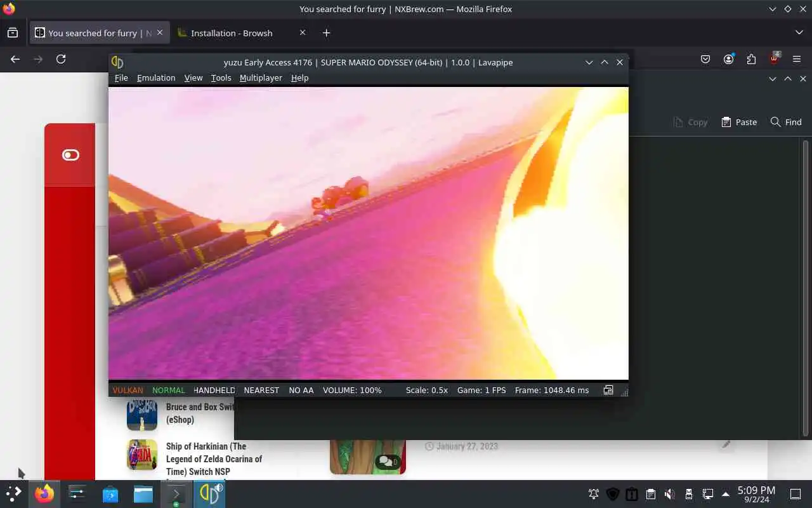
Task: Click the Ship of Harkinian Zelda thumbnail
Action: point(142,455)
